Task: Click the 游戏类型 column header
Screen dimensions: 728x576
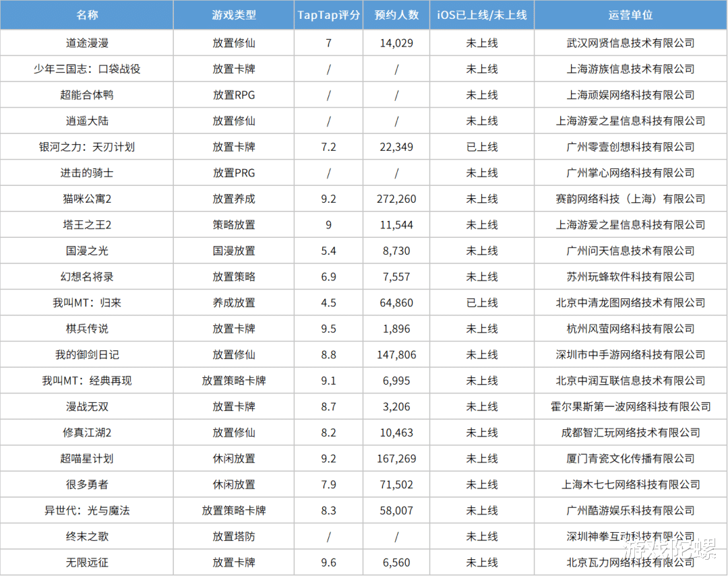Action: [x=234, y=15]
